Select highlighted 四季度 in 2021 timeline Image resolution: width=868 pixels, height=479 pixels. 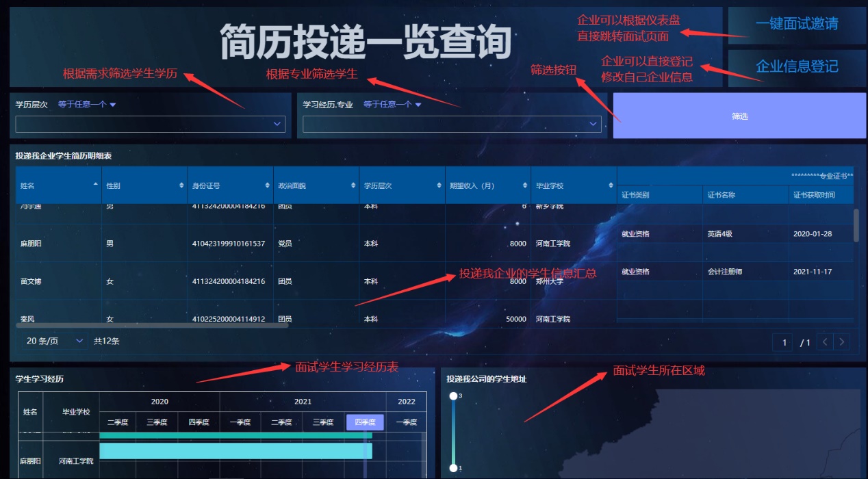click(365, 422)
